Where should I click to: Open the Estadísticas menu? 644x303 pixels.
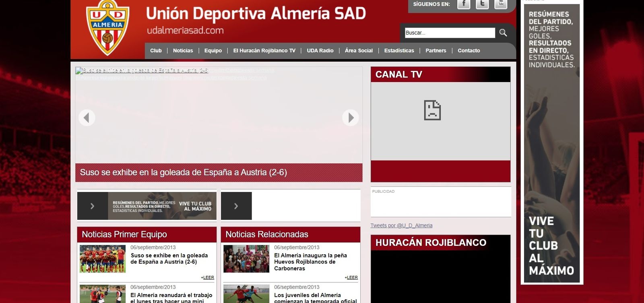pos(399,51)
